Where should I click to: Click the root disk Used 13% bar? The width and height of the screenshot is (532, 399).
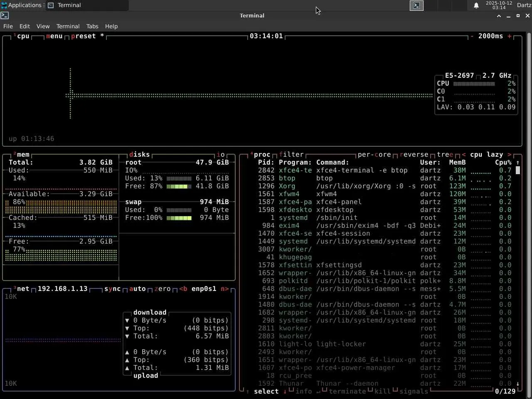(x=179, y=178)
